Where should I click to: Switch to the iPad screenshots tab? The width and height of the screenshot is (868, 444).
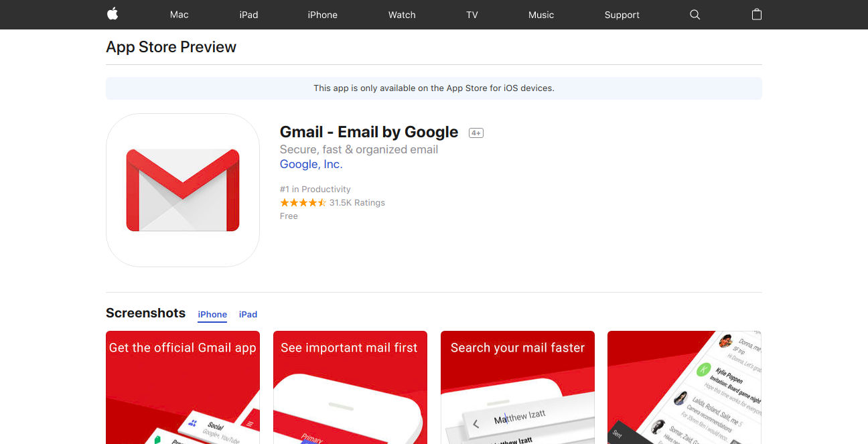248,314
